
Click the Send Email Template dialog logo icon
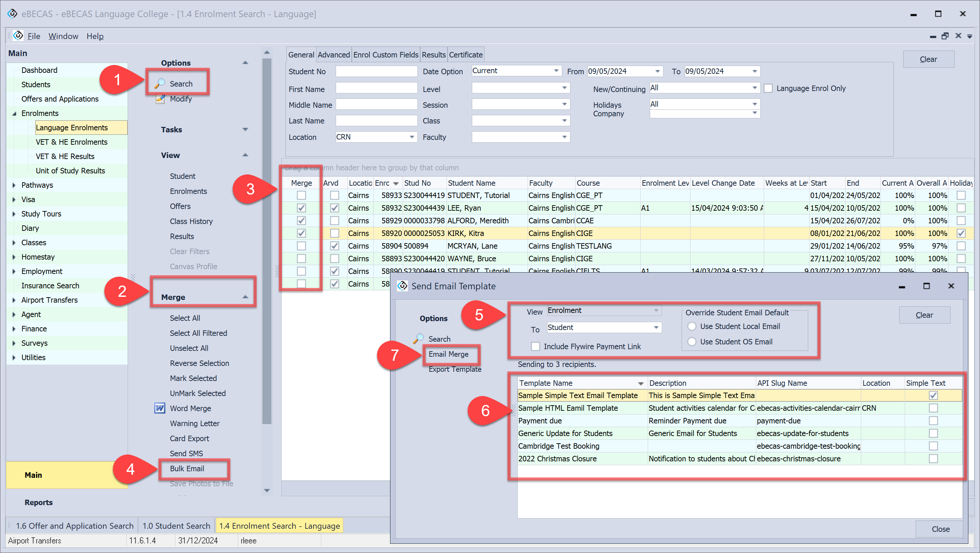[x=402, y=286]
